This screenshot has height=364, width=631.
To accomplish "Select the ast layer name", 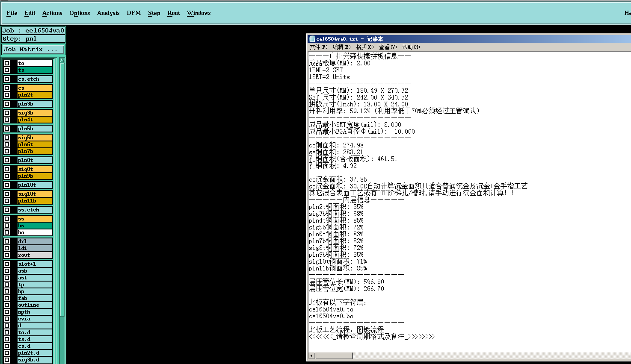I will pyautogui.click(x=35, y=278).
